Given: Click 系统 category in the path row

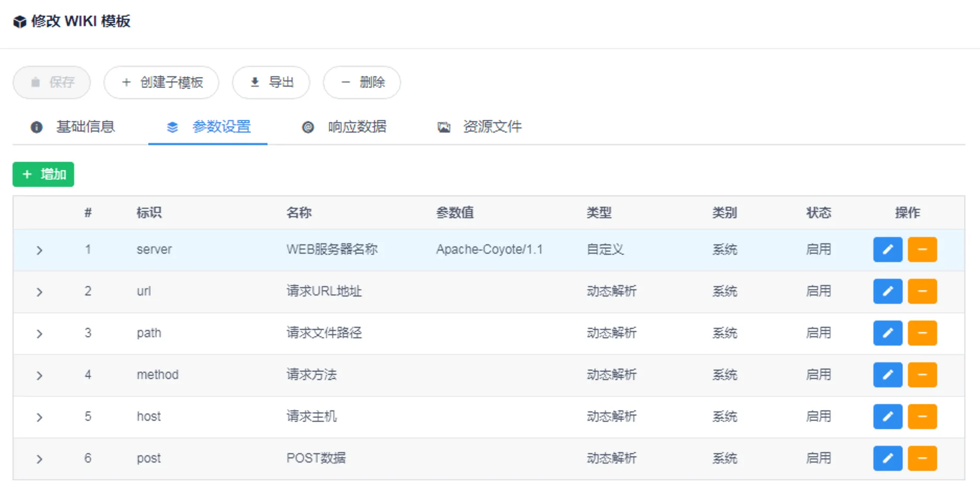Looking at the screenshot, I should pos(725,333).
